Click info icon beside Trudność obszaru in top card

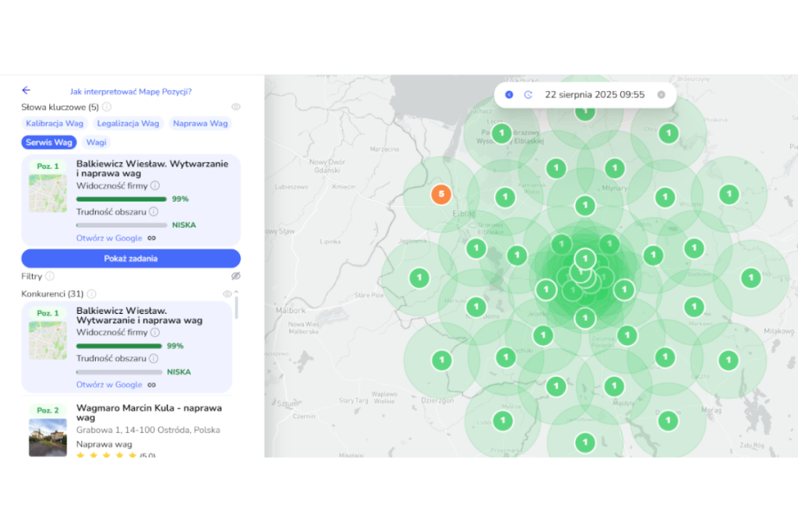click(x=154, y=212)
